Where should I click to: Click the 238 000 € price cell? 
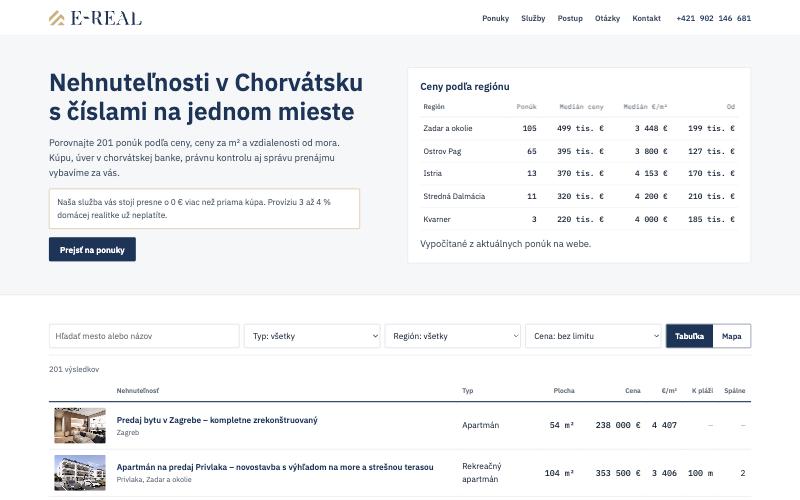click(x=618, y=426)
